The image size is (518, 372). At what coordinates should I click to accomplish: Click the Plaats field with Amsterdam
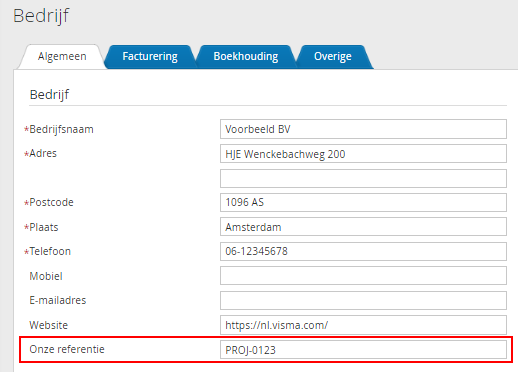tap(363, 227)
